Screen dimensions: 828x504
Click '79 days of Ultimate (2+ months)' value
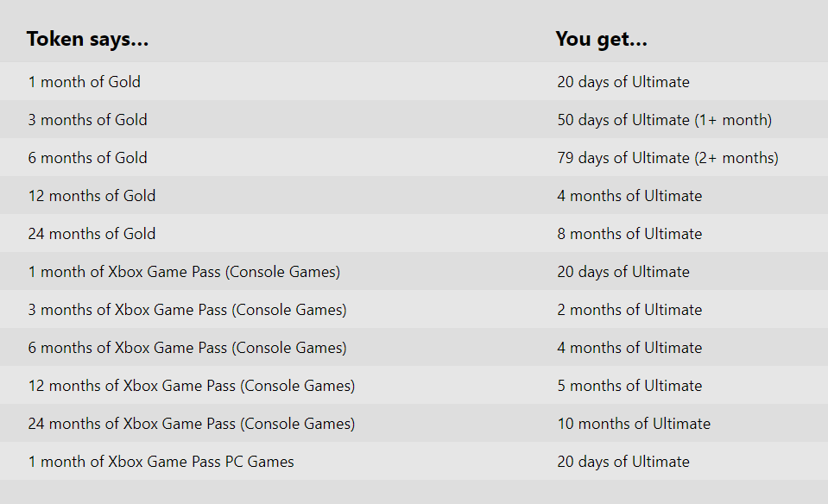pyautogui.click(x=667, y=158)
